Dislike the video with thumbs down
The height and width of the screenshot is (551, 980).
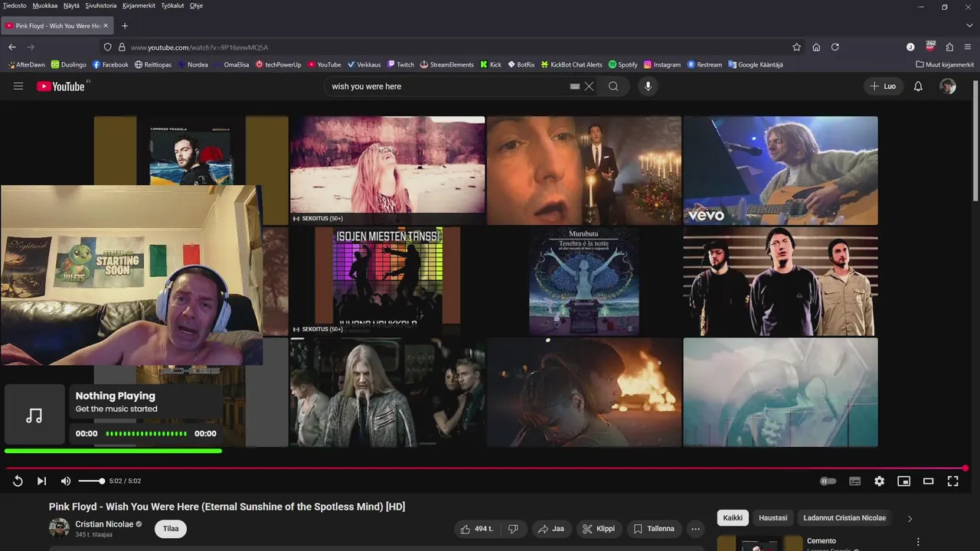tap(513, 529)
